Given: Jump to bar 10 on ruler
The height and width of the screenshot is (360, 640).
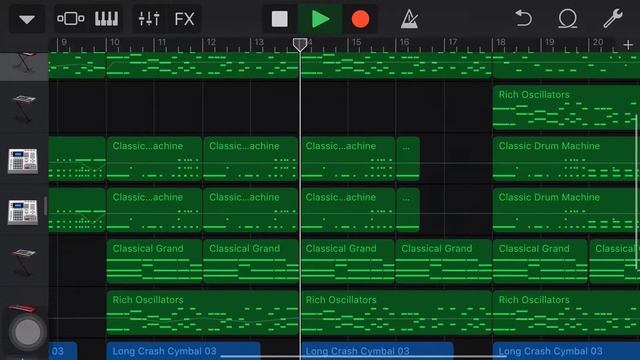Looking at the screenshot, I should 115,42.
